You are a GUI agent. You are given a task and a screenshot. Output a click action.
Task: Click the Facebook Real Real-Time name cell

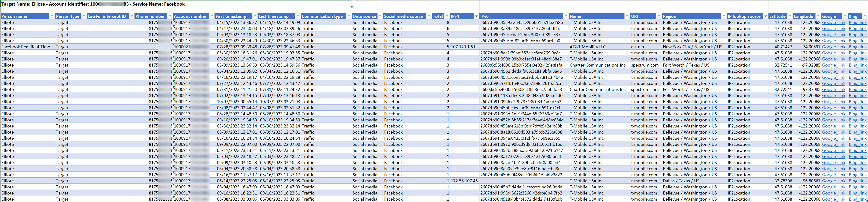[x=26, y=47]
